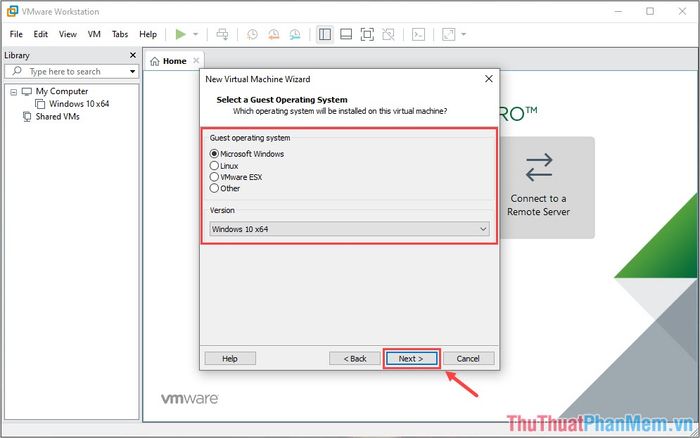Image resolution: width=700 pixels, height=438 pixels.
Task: Click the Connect to a Remote Server tile
Action: coord(546,188)
